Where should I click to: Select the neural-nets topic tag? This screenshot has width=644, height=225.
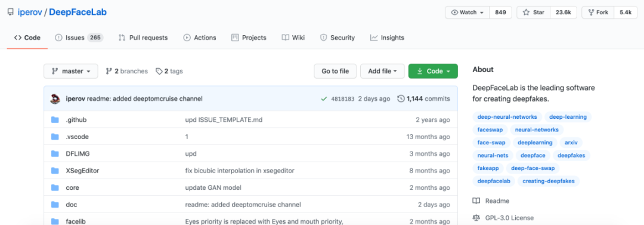click(x=493, y=156)
